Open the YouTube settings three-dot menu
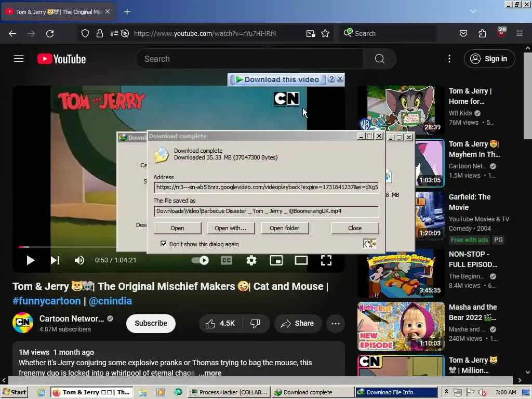Viewport: 532px width, 399px height. 449,59
